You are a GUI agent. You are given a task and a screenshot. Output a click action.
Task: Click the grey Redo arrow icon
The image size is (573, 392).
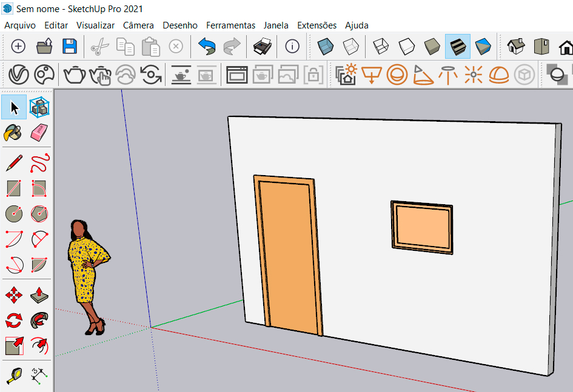pyautogui.click(x=232, y=47)
